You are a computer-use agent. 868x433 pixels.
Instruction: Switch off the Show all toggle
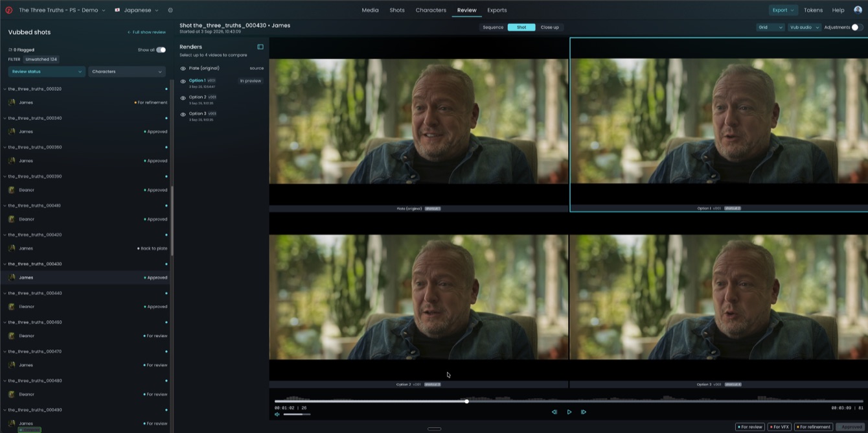point(161,50)
